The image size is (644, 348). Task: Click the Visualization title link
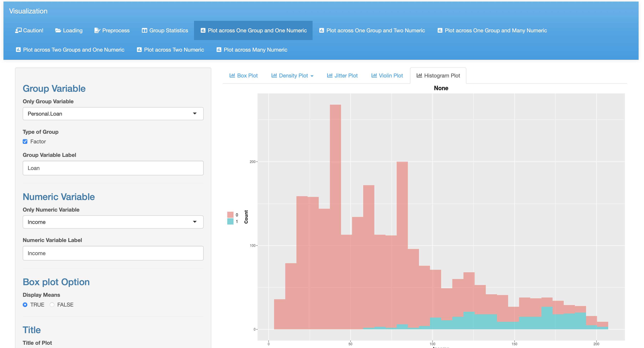(28, 11)
